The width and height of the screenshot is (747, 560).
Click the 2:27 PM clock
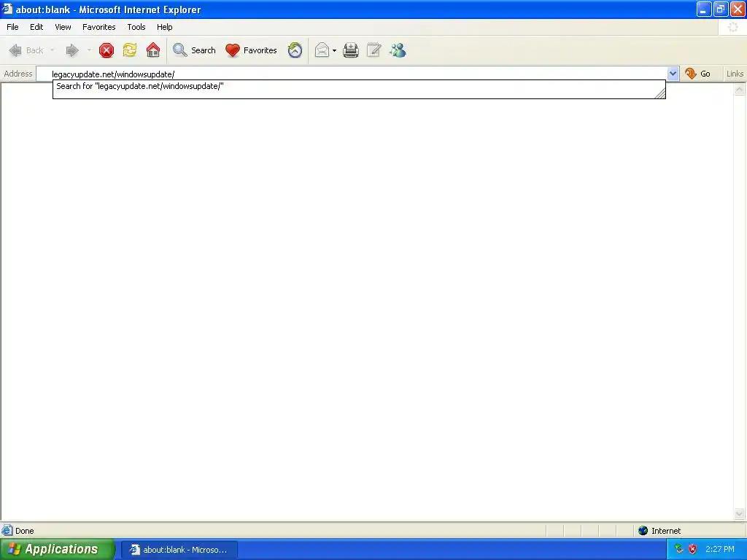click(x=720, y=549)
